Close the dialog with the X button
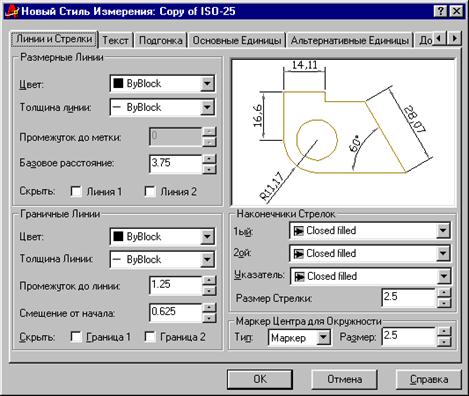This screenshot has height=396, width=469. pyautogui.click(x=456, y=12)
